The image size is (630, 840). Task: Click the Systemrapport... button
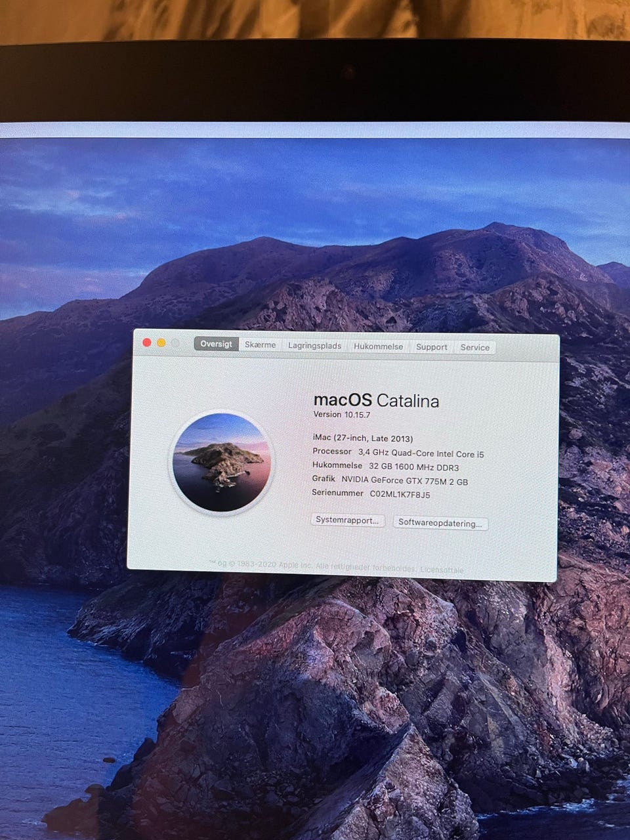click(x=347, y=520)
